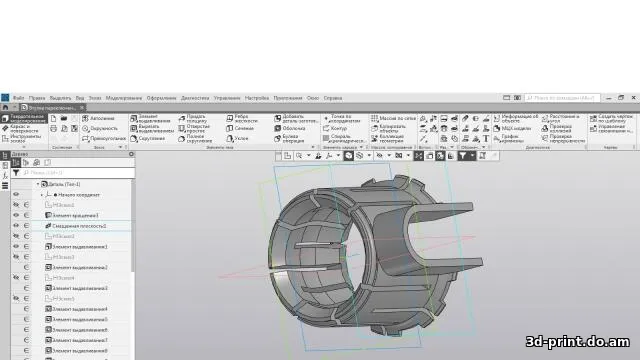Show hidden Эскиз:1 via its eye icon
This screenshot has height=360, width=640.
(x=16, y=205)
